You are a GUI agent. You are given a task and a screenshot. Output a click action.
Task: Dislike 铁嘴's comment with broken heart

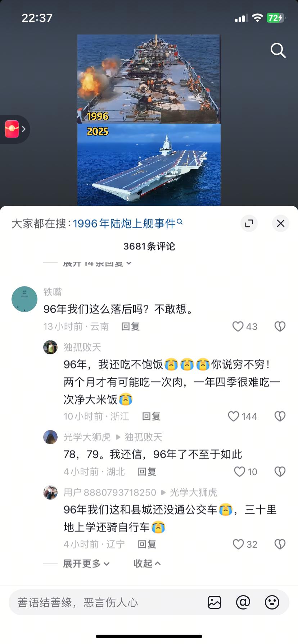[x=280, y=326]
